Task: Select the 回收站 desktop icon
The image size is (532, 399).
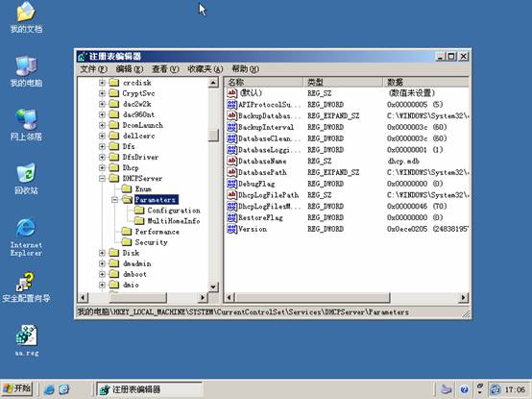Action: coord(26,179)
